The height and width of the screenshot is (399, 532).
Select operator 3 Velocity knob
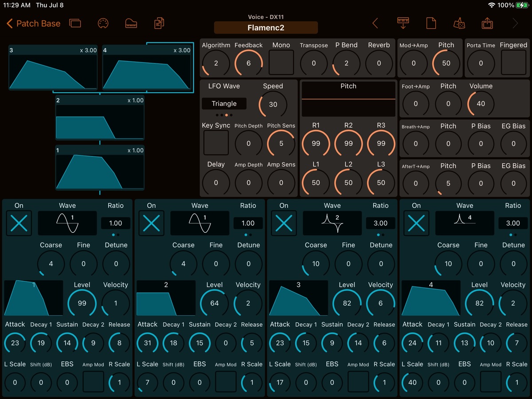(380, 303)
